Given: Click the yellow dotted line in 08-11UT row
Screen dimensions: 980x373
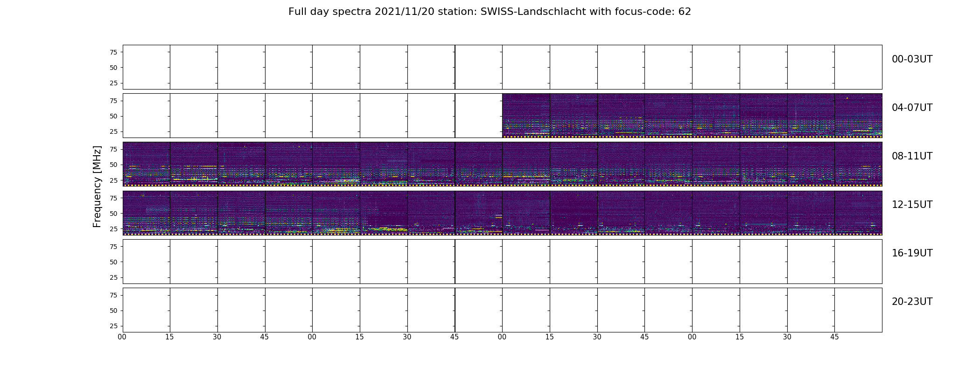Looking at the screenshot, I should point(502,185).
